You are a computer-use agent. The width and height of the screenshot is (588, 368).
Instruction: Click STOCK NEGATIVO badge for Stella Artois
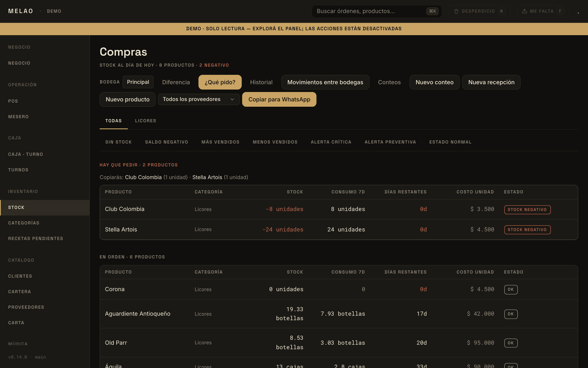(x=527, y=230)
